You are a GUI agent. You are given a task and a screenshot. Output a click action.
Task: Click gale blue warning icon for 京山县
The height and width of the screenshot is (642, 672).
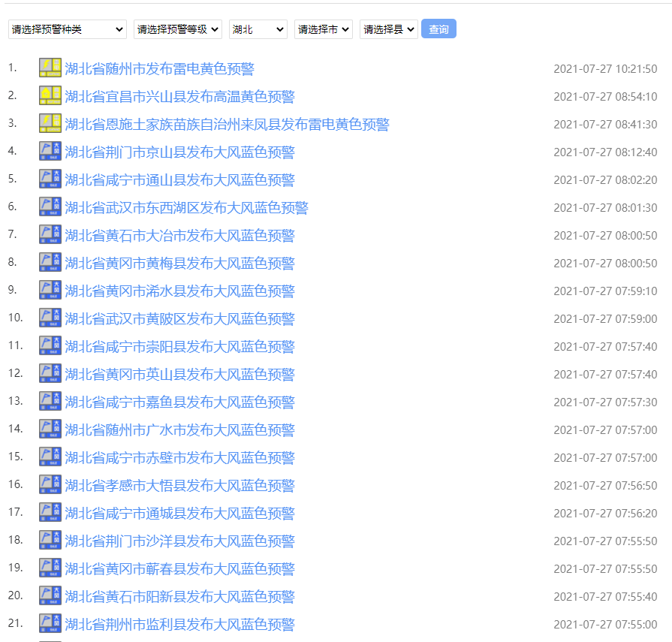(50, 152)
